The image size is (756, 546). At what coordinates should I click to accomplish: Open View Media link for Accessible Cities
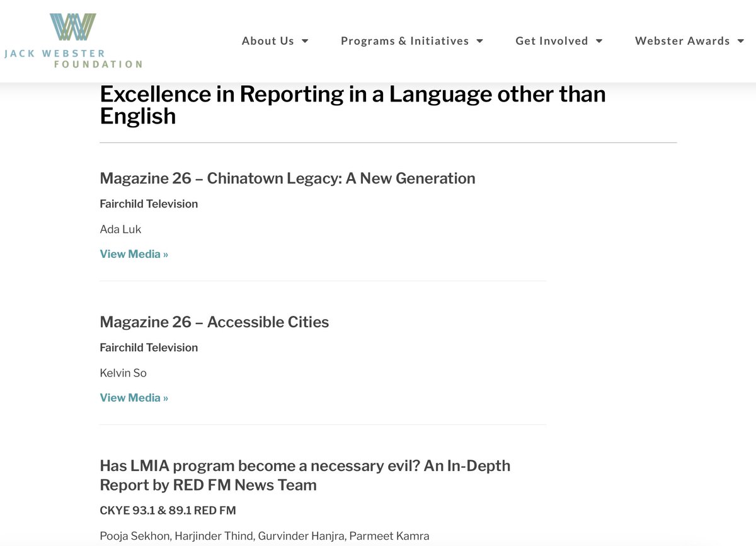tap(134, 398)
